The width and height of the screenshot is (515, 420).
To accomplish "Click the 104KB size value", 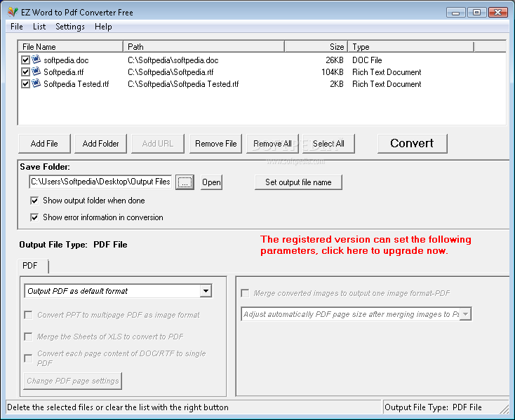I will 333,72.
